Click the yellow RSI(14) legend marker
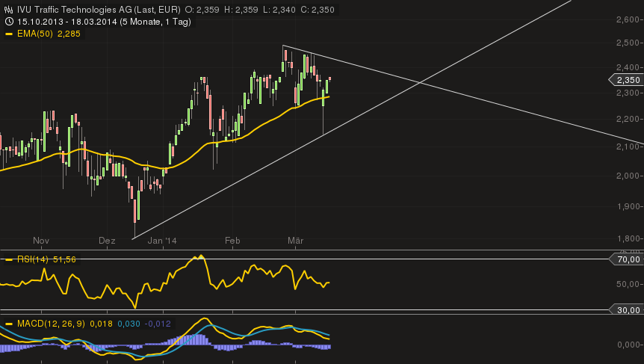Viewport: 644px width, 364px height. point(9,259)
